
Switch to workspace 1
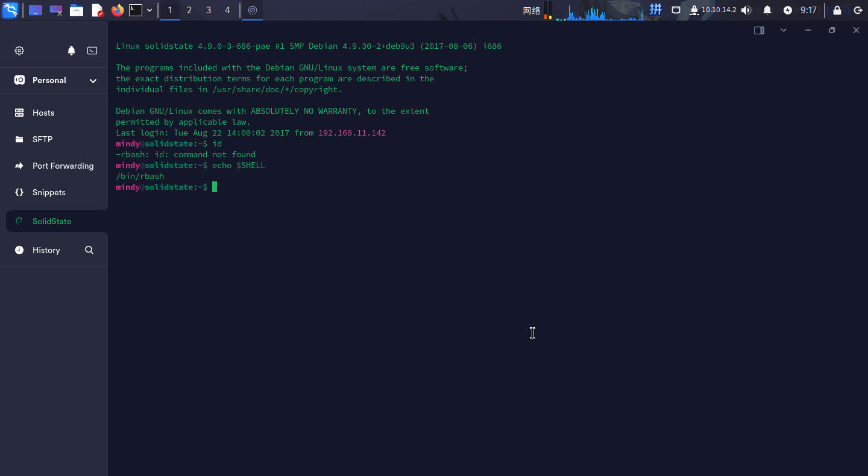[x=170, y=10]
